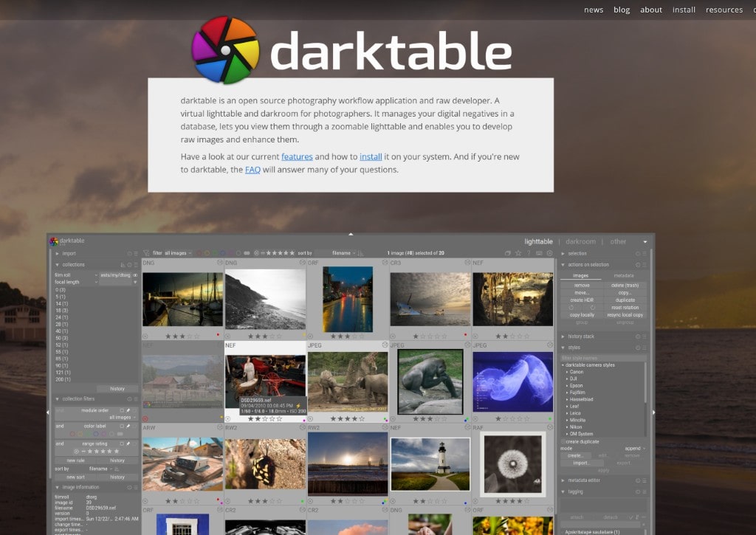Screen dimensions: 756x535
Task: Click the darktable aperture logo in the header
Action: (x=225, y=50)
